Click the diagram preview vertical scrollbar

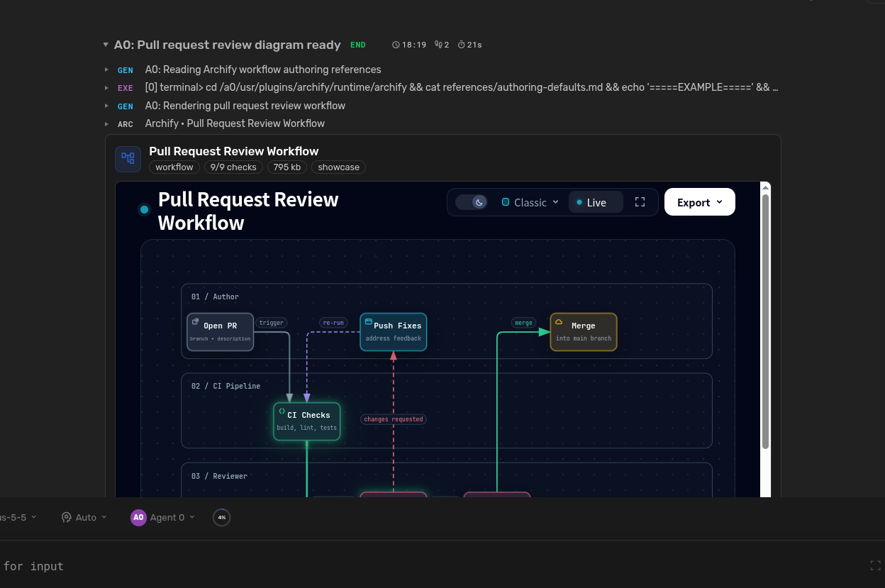pyautogui.click(x=765, y=321)
